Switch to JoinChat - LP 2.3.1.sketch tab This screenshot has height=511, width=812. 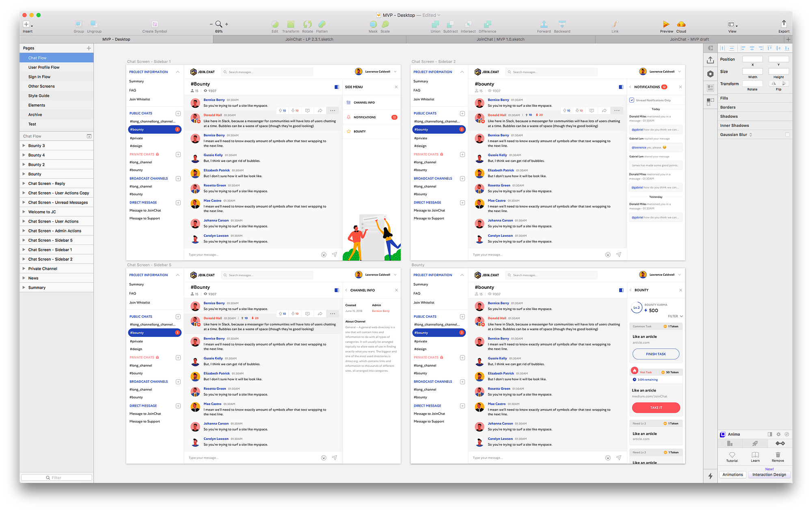[x=309, y=39]
